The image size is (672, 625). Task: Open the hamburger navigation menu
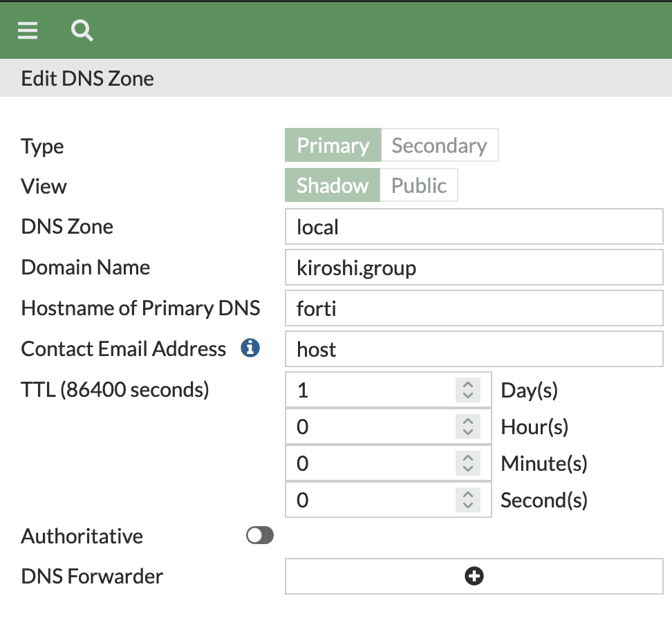(x=28, y=30)
